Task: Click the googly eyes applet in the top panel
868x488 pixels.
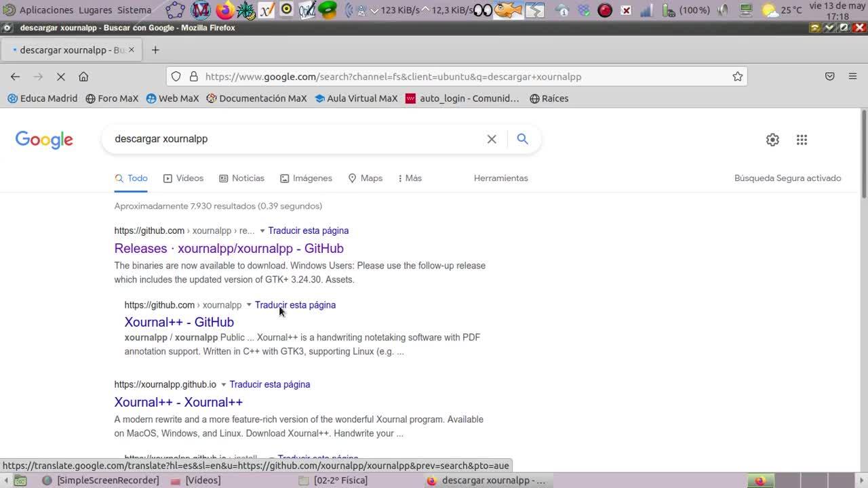Action: pos(482,10)
